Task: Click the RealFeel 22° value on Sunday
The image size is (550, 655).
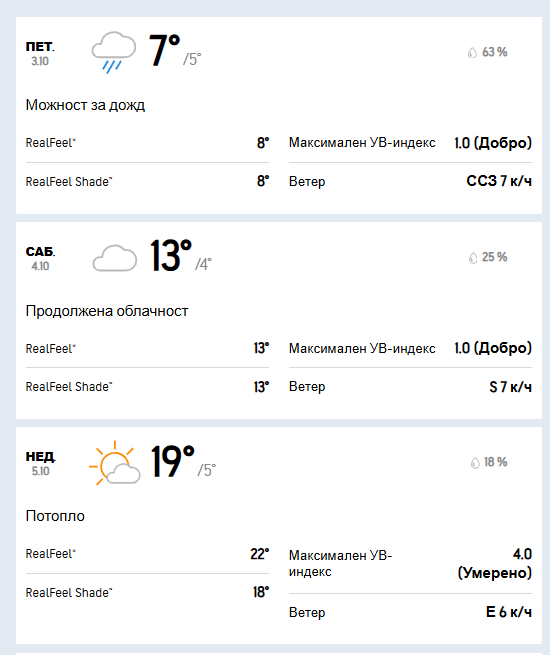Action: [x=259, y=554]
